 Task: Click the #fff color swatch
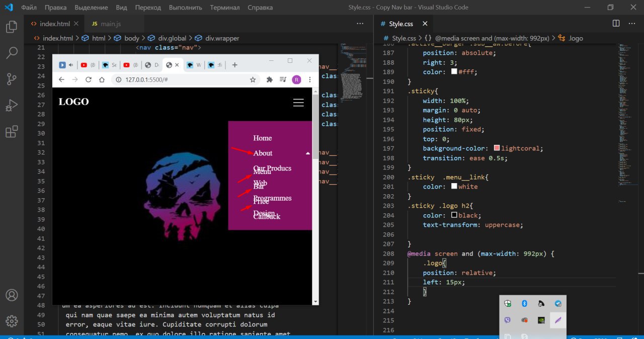454,72
